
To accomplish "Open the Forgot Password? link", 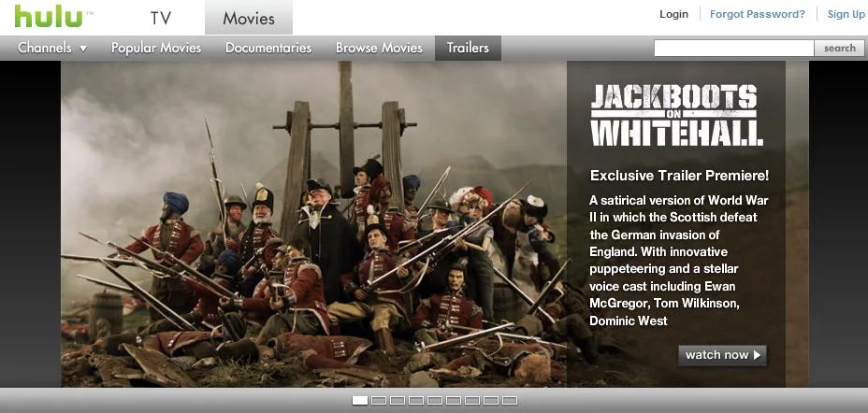I will point(758,14).
